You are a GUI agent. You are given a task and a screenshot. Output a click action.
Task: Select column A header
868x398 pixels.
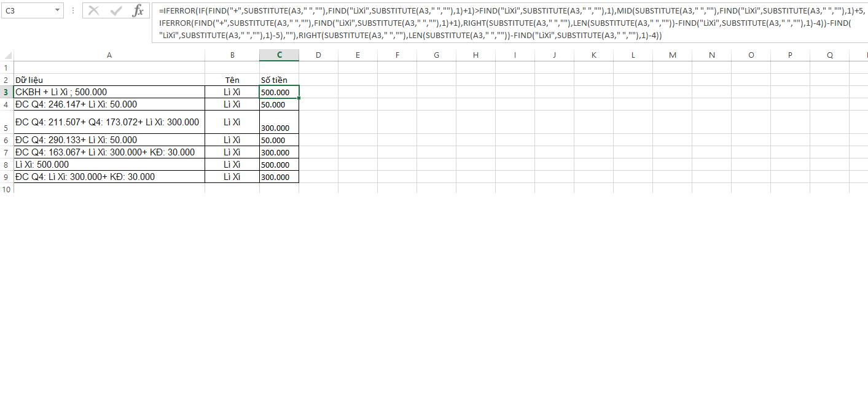pyautogui.click(x=109, y=55)
